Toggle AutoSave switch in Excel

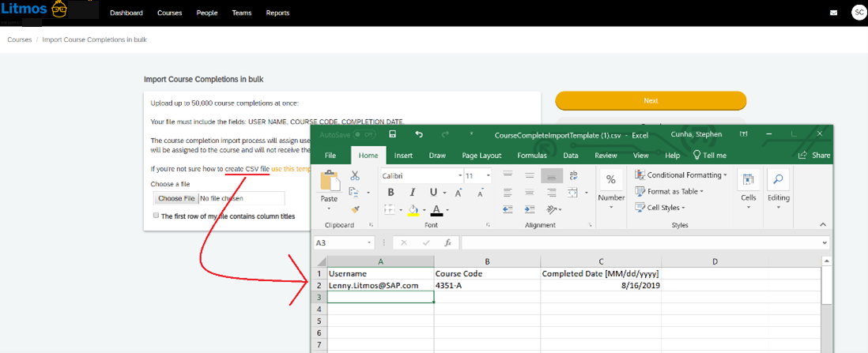tap(365, 134)
